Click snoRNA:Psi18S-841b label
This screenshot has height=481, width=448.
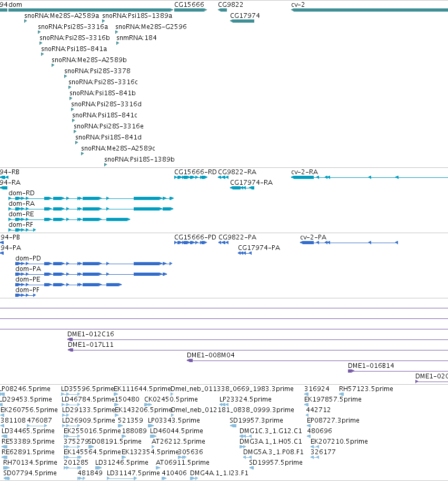[x=103, y=93]
